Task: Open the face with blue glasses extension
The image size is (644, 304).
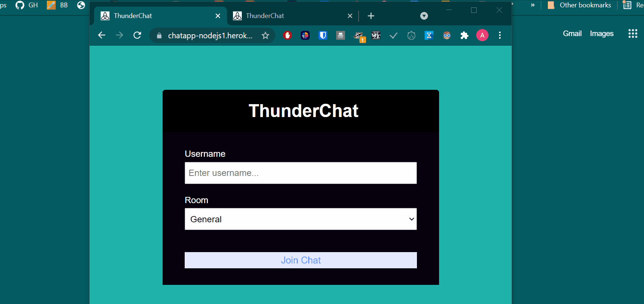Action: (447, 35)
